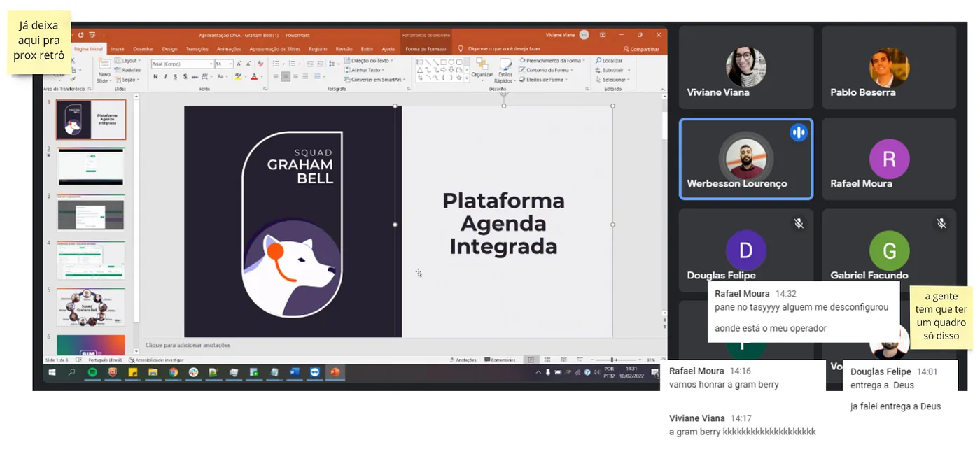This screenshot has height=454, width=980.
Task: Open the Preenchimento da Forma dropdown
Action: tap(552, 61)
